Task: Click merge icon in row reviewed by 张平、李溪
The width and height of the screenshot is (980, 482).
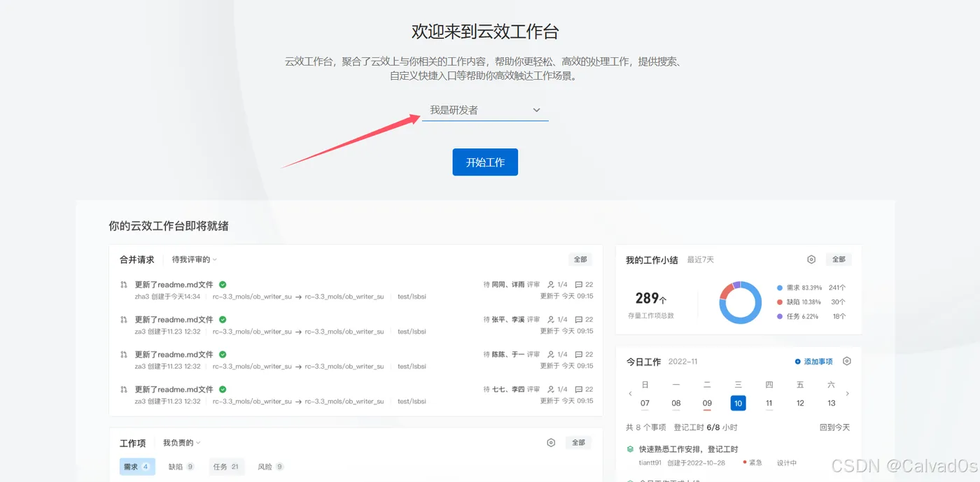Action: tap(124, 320)
